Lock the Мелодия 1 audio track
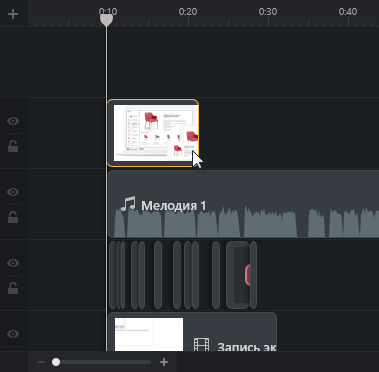 (13, 217)
